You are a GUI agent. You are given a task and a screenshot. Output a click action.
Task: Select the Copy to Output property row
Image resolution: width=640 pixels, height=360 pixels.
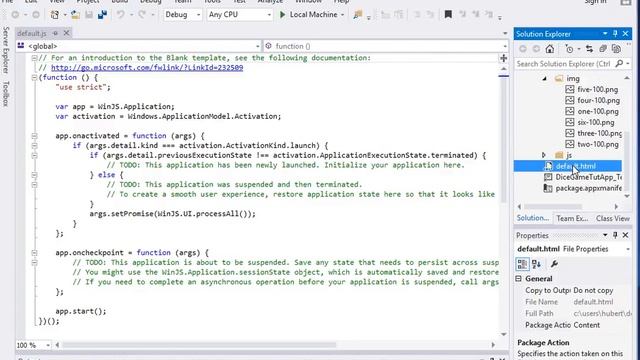(x=573, y=291)
